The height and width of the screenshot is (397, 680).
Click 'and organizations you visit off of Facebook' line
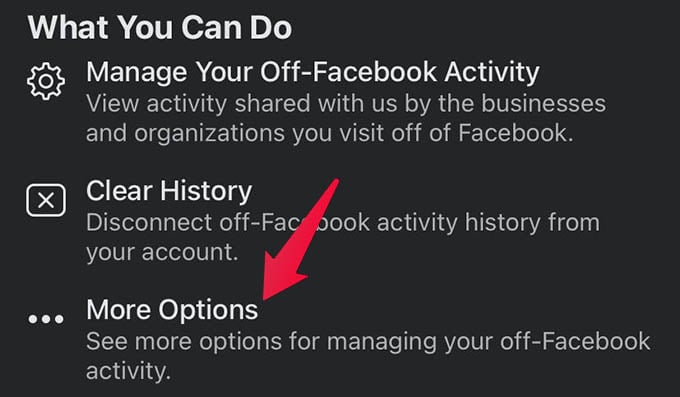click(x=330, y=133)
